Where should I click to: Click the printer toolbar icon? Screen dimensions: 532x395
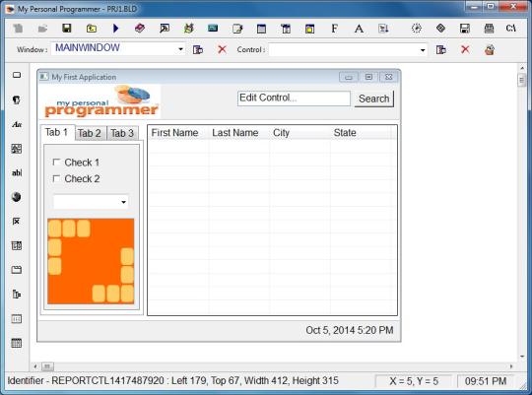coord(489,29)
